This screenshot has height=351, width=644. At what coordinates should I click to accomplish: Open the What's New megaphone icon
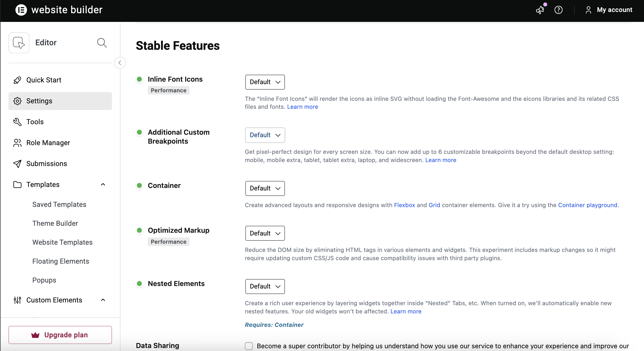coord(540,10)
